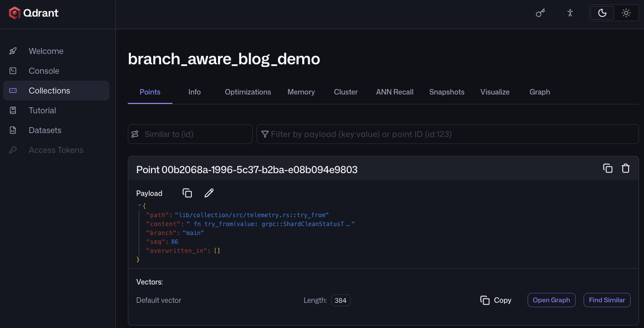This screenshot has width=644, height=328.
Task: Open Console from the sidebar
Action: point(56,71)
